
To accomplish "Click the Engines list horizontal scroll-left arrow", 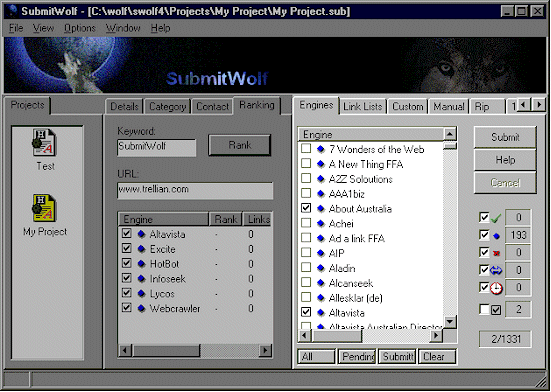I will (x=304, y=335).
